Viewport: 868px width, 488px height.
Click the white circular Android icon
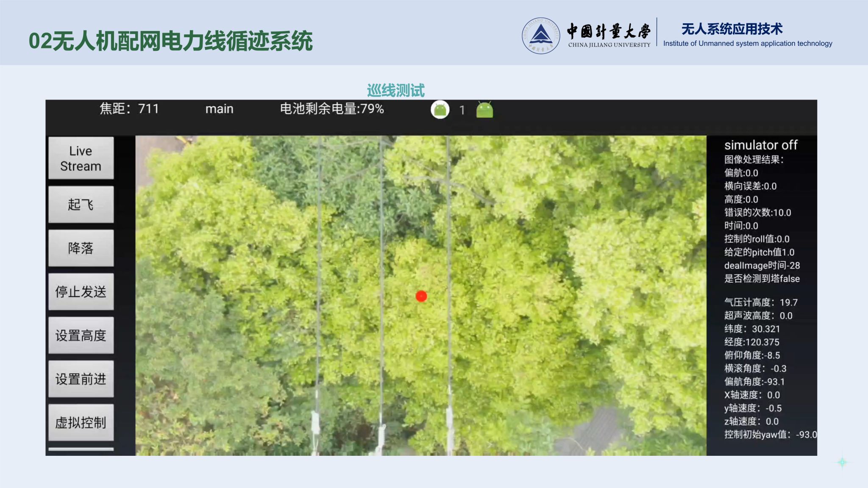coord(440,110)
